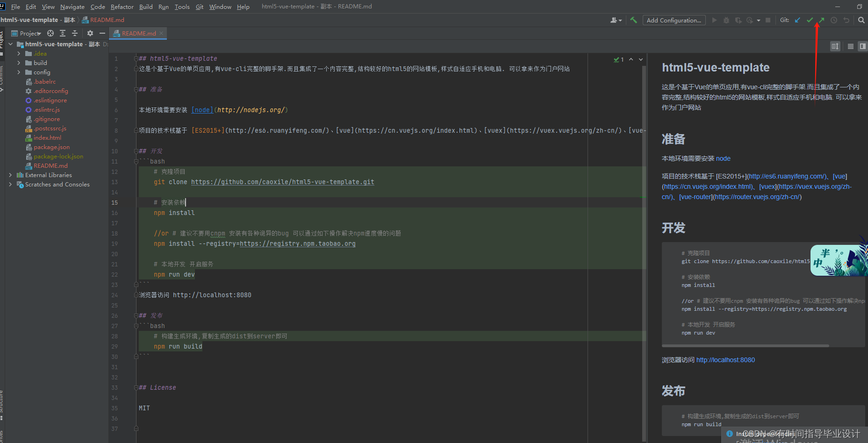Open the Git Show History clock icon
Screen dimensions: 868x443
point(834,20)
